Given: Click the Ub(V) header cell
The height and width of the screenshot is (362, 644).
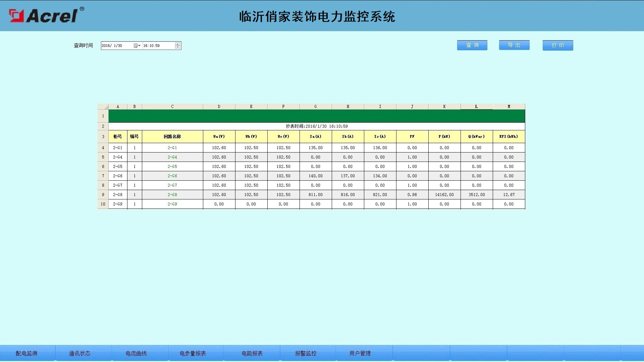Looking at the screenshot, I should pyautogui.click(x=251, y=137).
